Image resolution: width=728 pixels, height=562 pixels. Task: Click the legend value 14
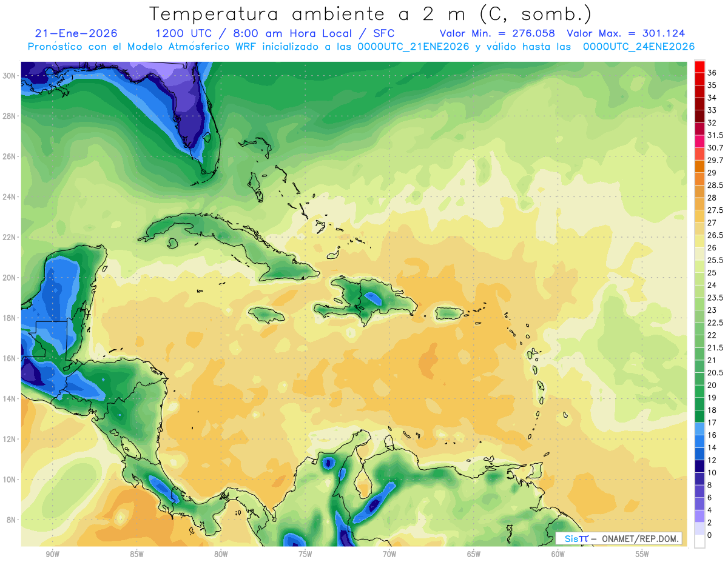pyautogui.click(x=712, y=447)
